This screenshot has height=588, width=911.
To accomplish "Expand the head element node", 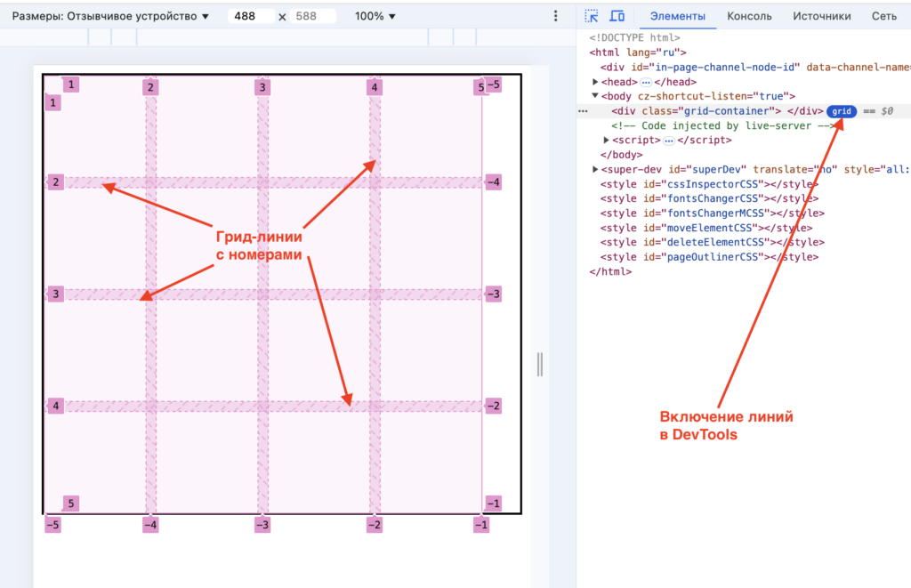I will (596, 81).
